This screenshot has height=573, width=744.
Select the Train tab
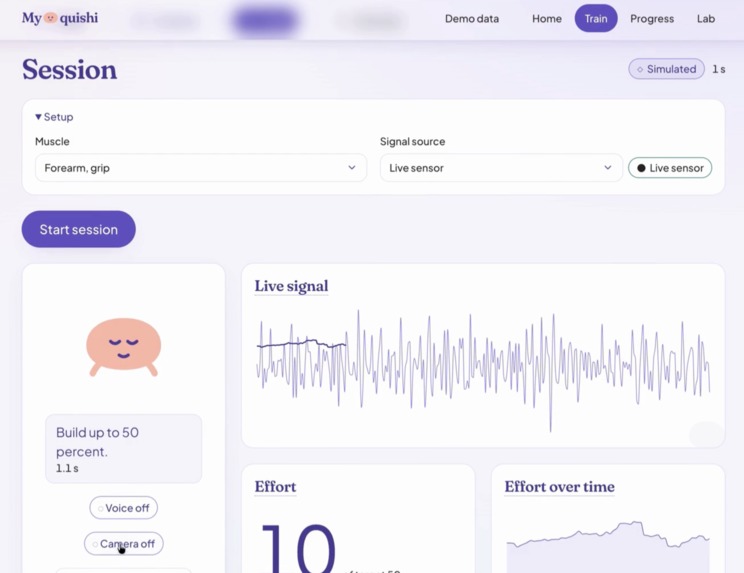click(595, 18)
